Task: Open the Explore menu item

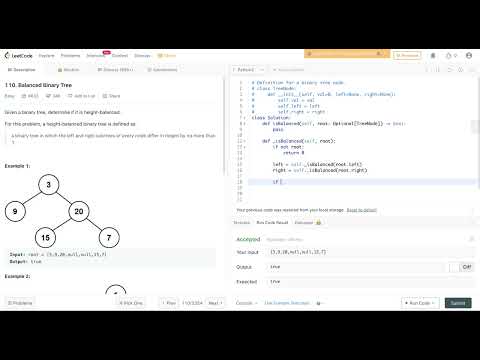Action: (46, 56)
